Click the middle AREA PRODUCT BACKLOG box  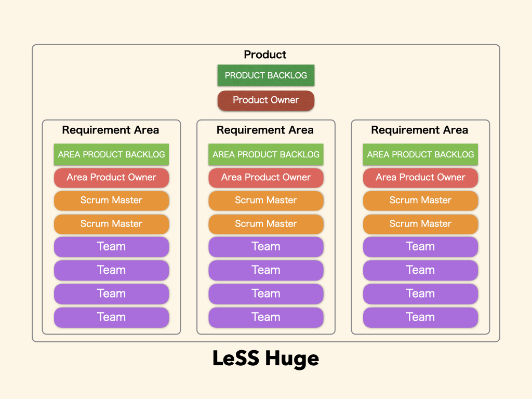265,154
